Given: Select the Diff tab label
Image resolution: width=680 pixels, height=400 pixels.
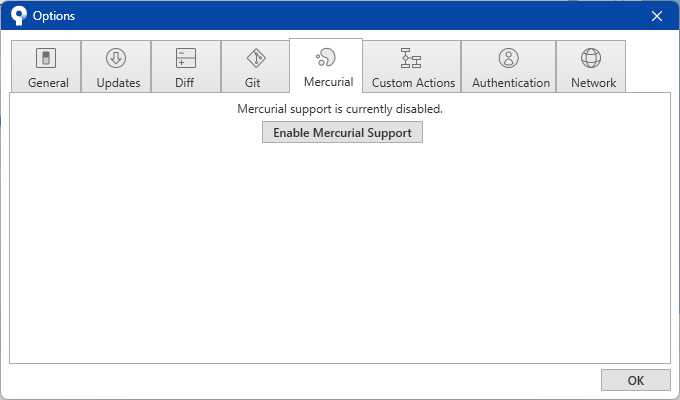Looking at the screenshot, I should [x=184, y=83].
